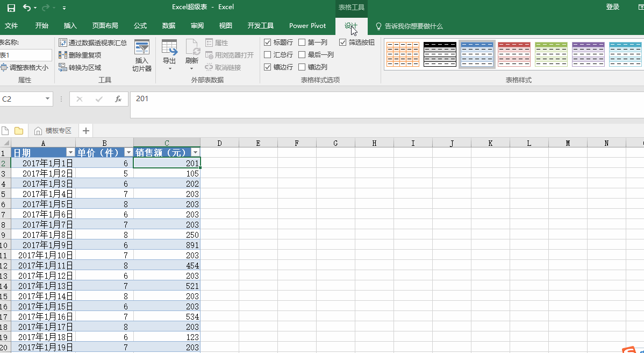Click cell with sales value 534
The width and height of the screenshot is (644, 353).
pyautogui.click(x=167, y=316)
